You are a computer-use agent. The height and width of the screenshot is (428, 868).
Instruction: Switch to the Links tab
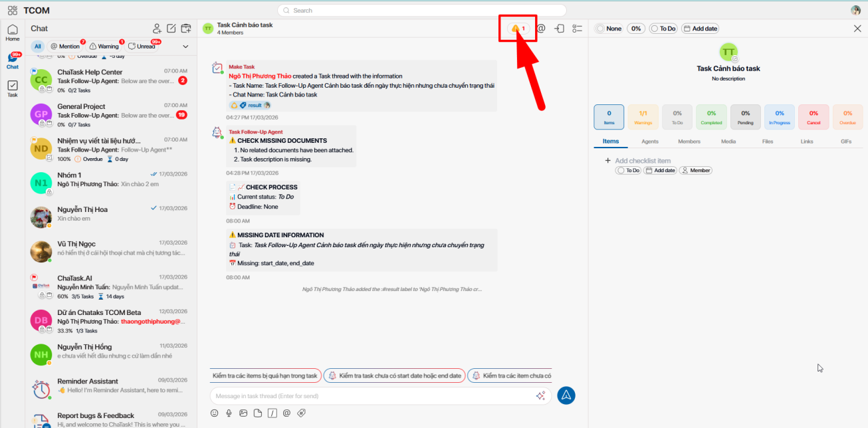click(x=807, y=142)
